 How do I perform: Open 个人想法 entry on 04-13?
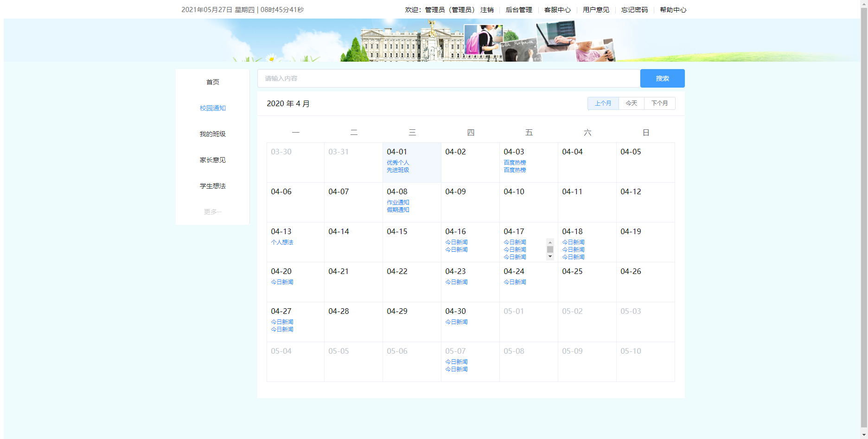pos(282,242)
